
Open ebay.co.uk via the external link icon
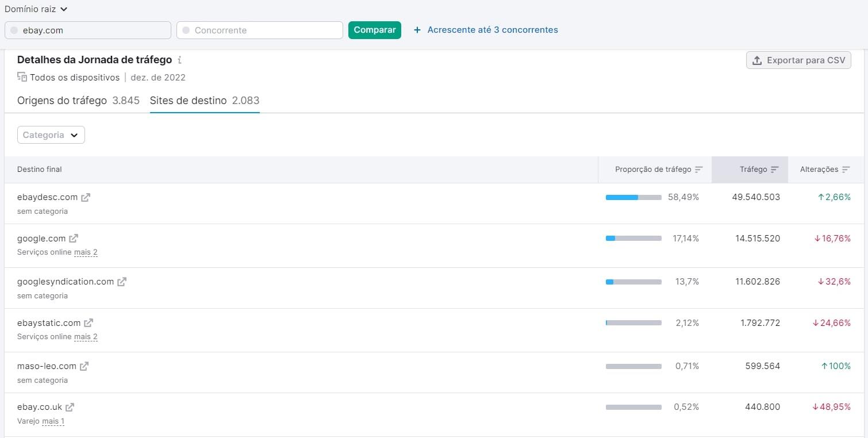[x=70, y=406]
